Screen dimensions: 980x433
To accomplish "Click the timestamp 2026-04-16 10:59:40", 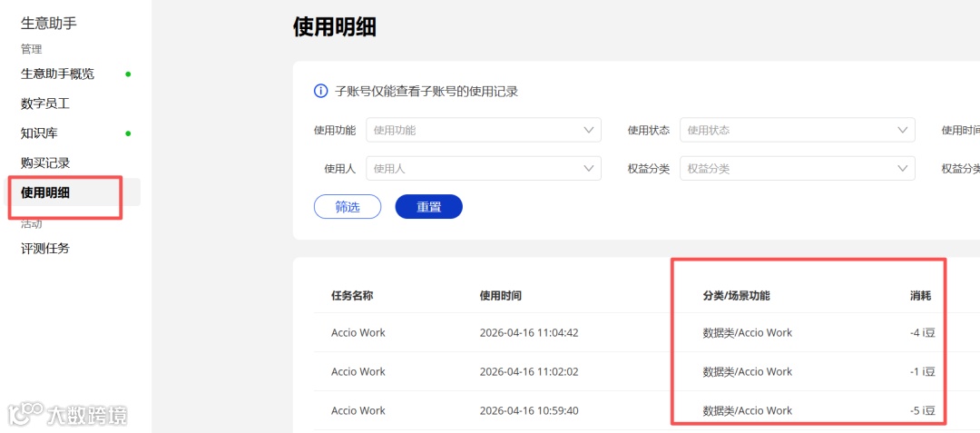I will pyautogui.click(x=529, y=410).
